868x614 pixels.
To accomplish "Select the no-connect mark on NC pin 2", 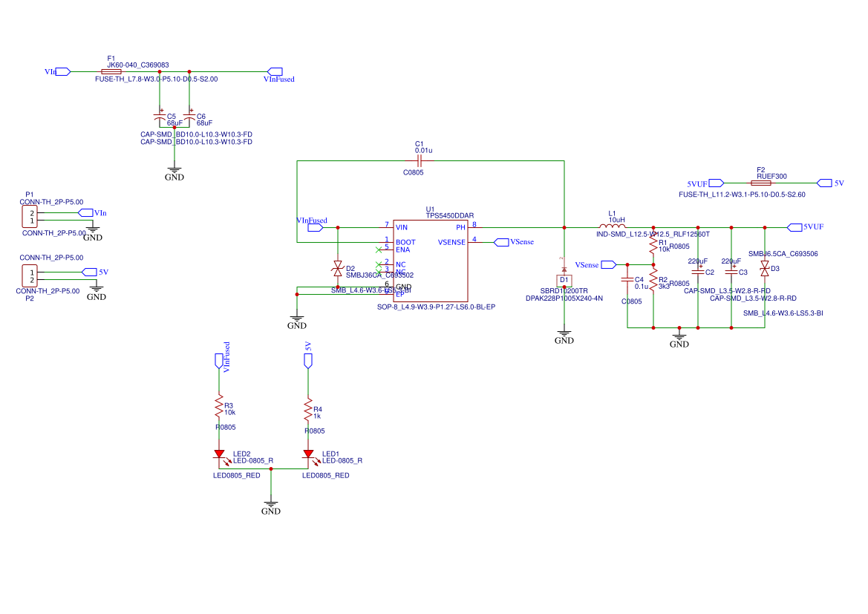I will click(x=379, y=264).
